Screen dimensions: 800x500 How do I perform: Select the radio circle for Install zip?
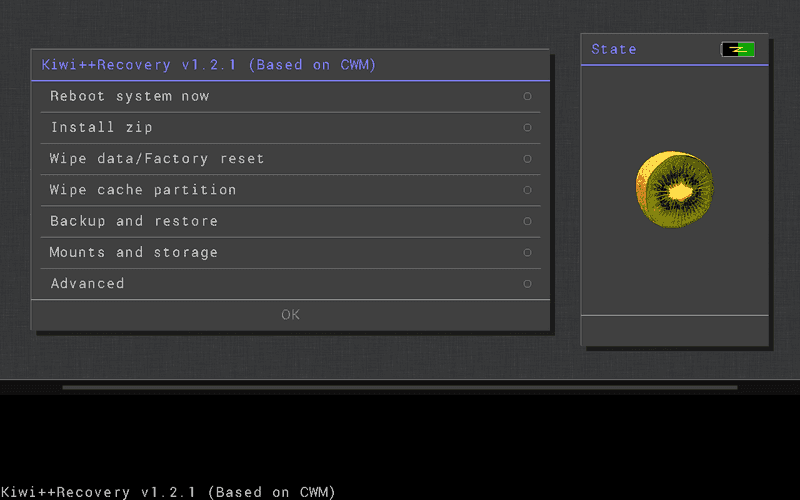(528, 128)
